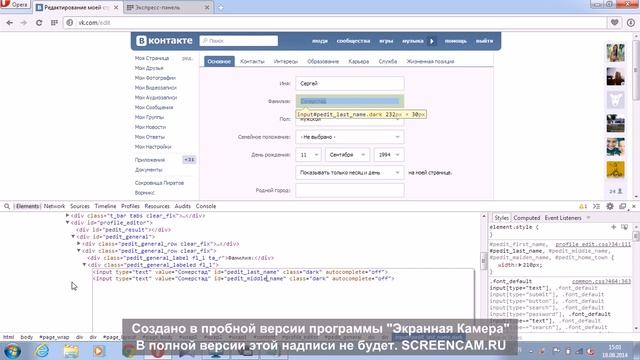This screenshot has height=360, width=640.
Task: Click the VKontakte logo
Action: coord(164,40)
